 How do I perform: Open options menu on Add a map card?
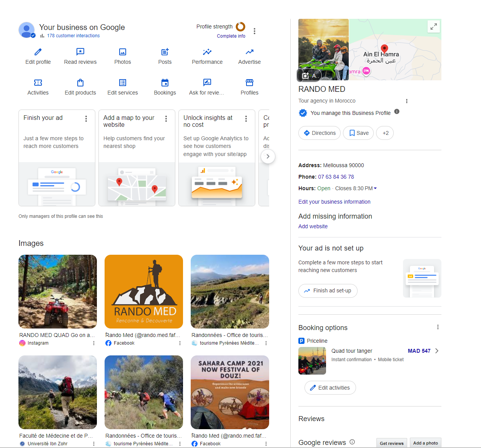(x=166, y=119)
